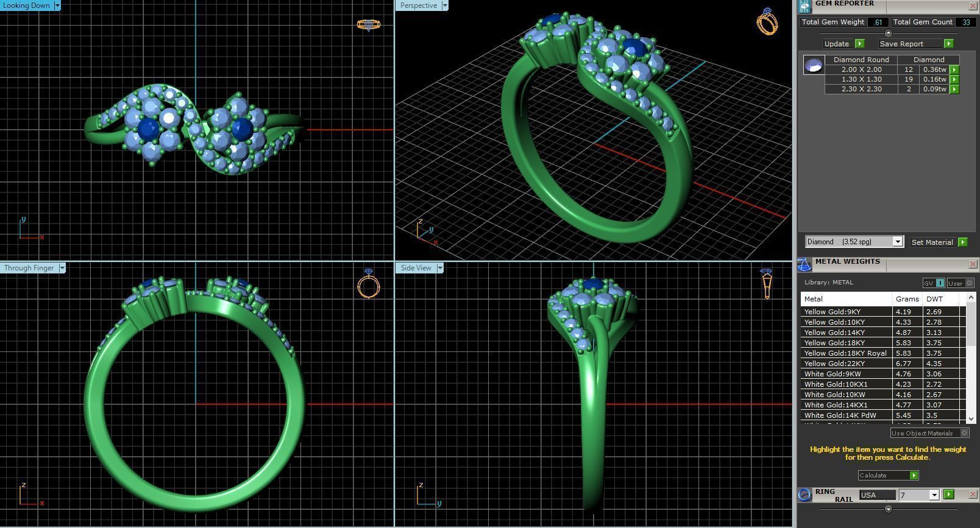Expand Ring Rail using the down-arrow handle
The width and height of the screenshot is (980, 528).
[888, 509]
